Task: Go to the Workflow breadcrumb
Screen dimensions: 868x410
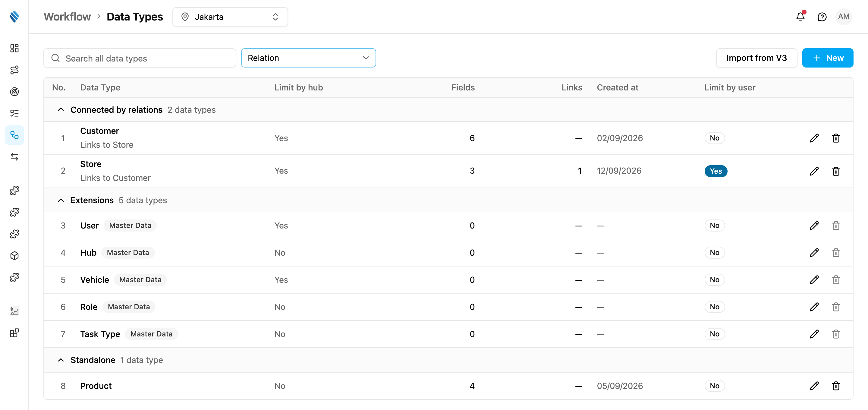Action: 67,17
